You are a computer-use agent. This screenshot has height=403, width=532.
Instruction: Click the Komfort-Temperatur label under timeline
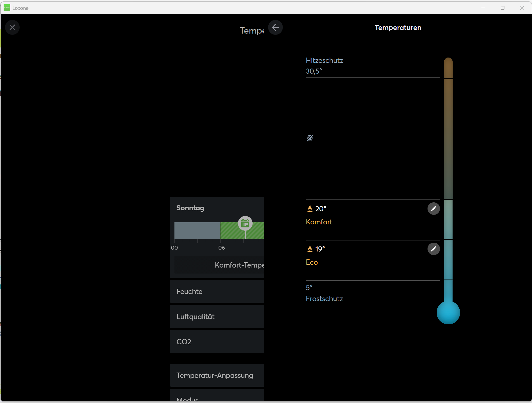pos(239,265)
